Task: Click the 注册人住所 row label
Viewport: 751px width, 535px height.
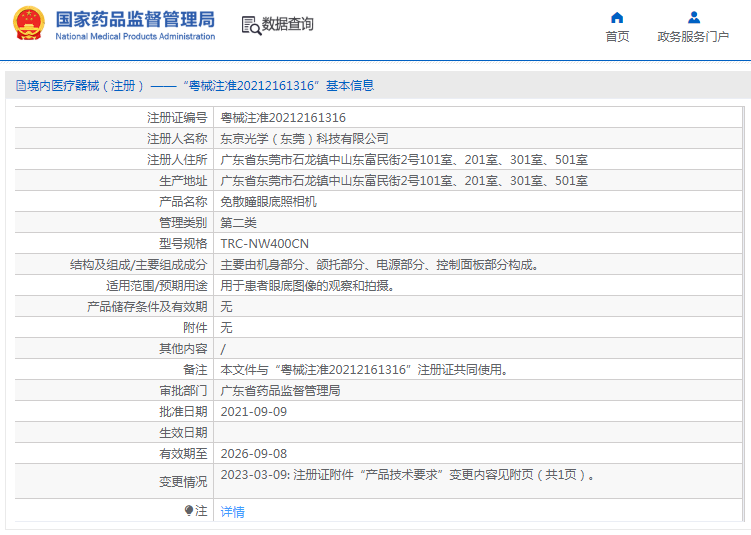Action: click(177, 159)
